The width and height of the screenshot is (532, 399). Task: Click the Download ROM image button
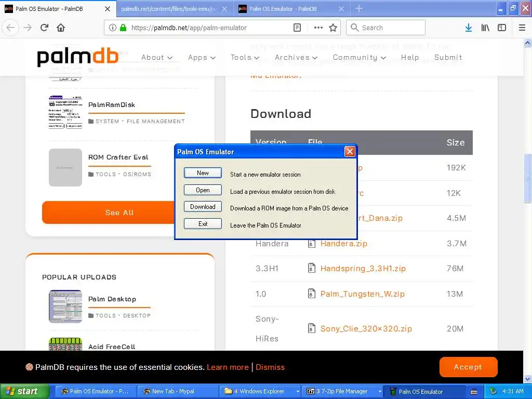pyautogui.click(x=203, y=207)
